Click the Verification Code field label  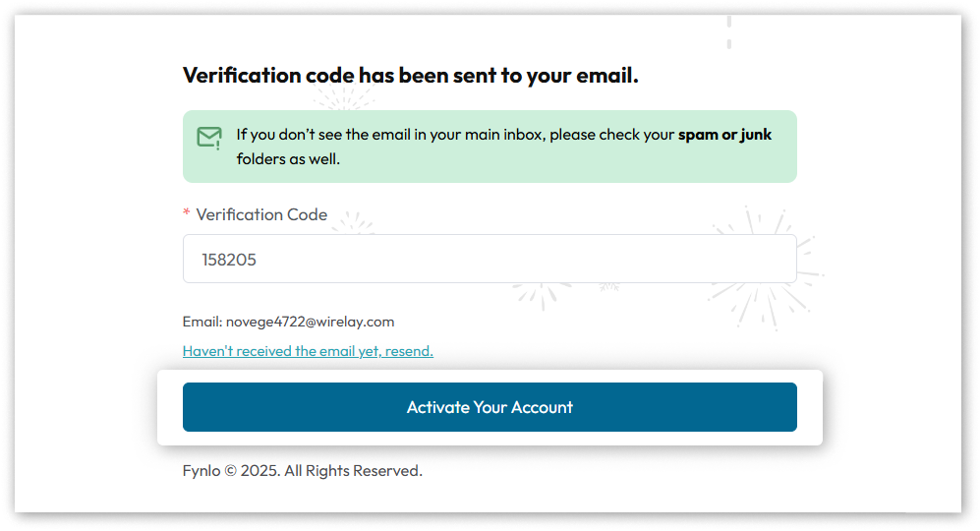click(261, 214)
